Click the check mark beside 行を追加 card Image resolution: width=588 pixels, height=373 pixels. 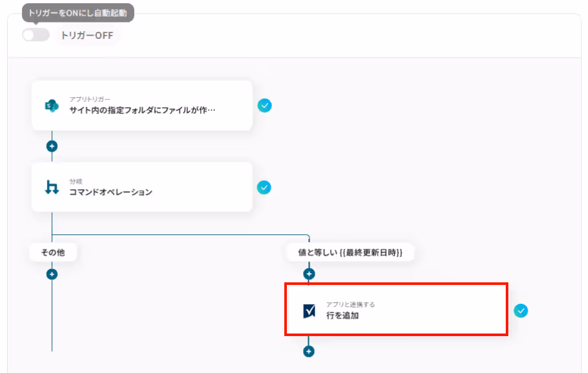(x=521, y=310)
